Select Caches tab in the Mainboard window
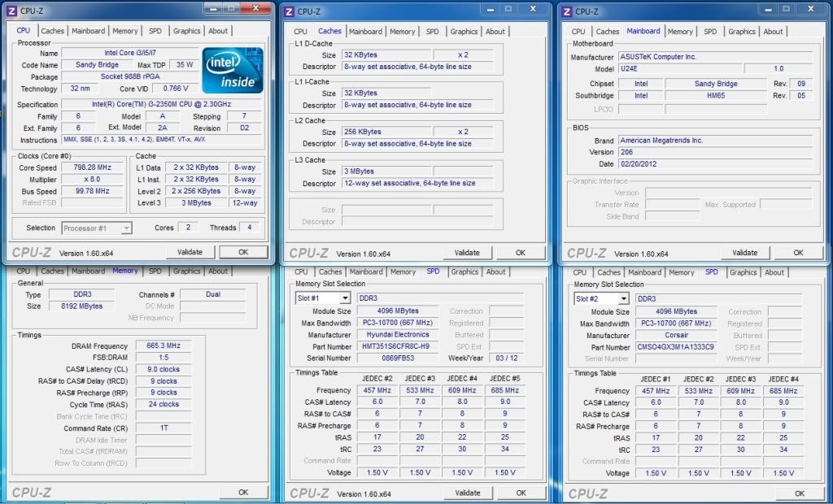 tap(607, 32)
